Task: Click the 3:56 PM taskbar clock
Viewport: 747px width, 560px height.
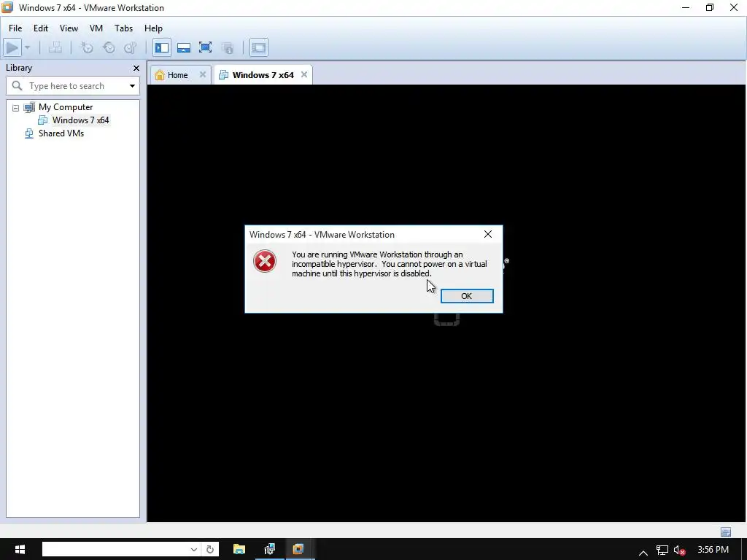Action: [713, 550]
